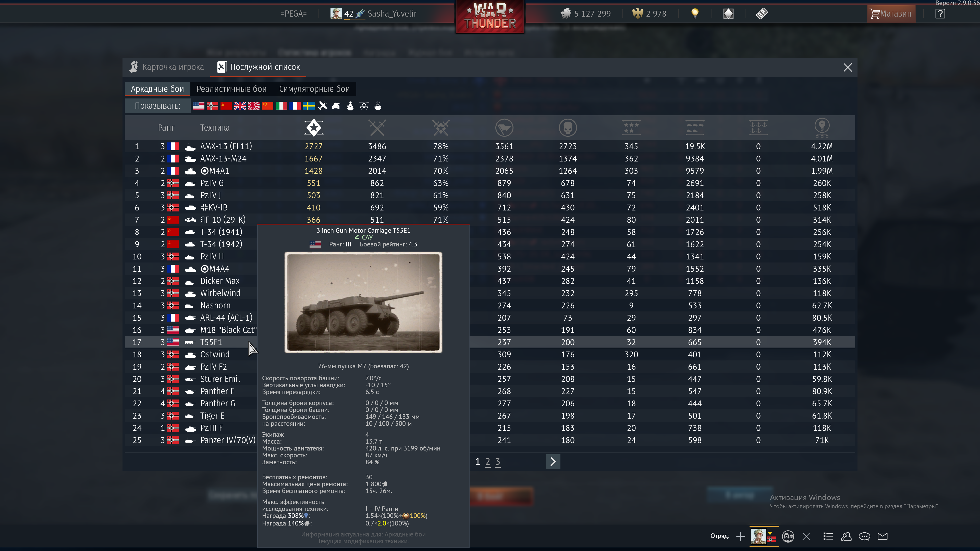Toggle the USSR flag filter
This screenshot has height=551, width=980.
226,106
